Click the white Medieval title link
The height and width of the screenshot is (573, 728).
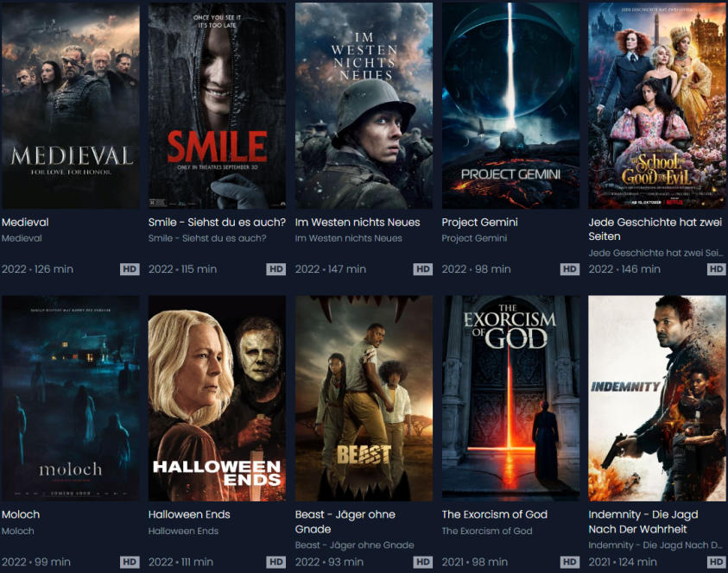(x=25, y=223)
